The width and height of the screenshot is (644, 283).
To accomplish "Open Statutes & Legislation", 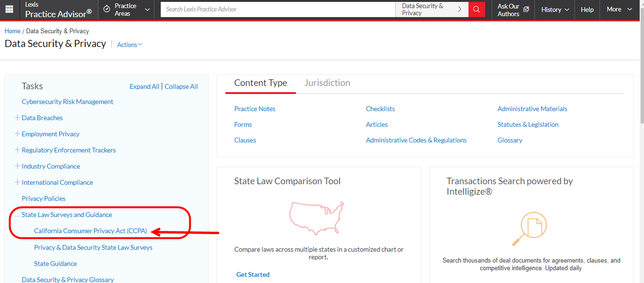I will [x=528, y=124].
